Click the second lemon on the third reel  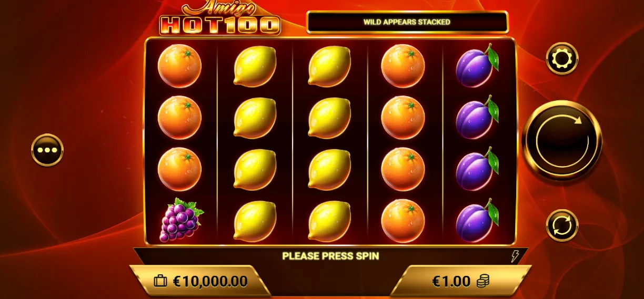point(329,118)
